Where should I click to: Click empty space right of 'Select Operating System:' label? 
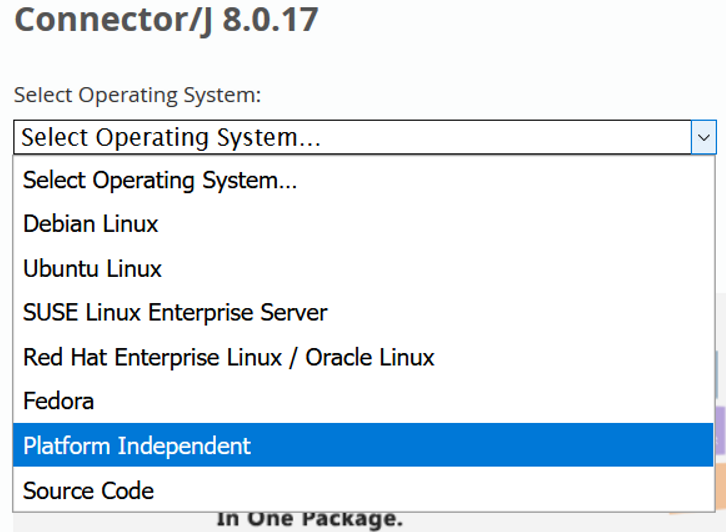point(486,95)
